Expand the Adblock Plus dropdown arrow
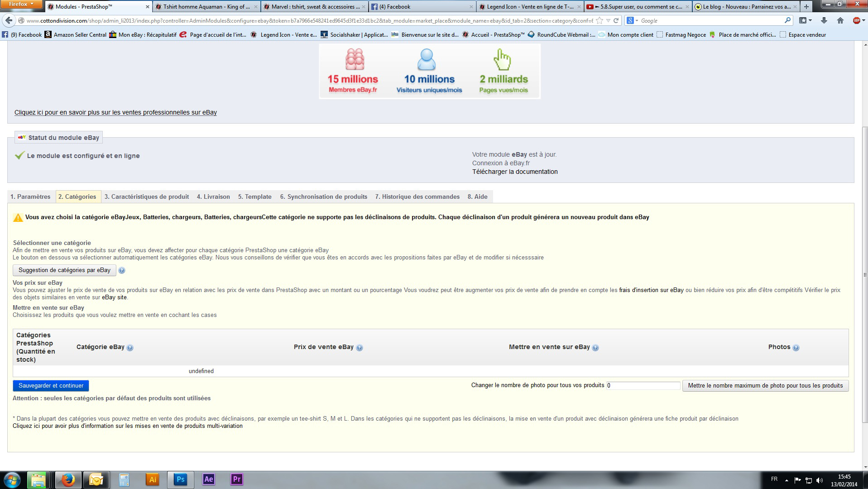Screen dimensions: 868x489 (863, 20)
